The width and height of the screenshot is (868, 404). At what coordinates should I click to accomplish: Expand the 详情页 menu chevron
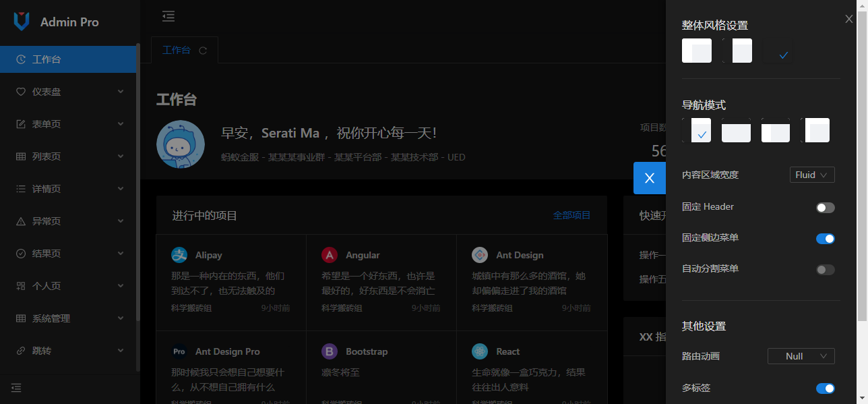click(121, 189)
